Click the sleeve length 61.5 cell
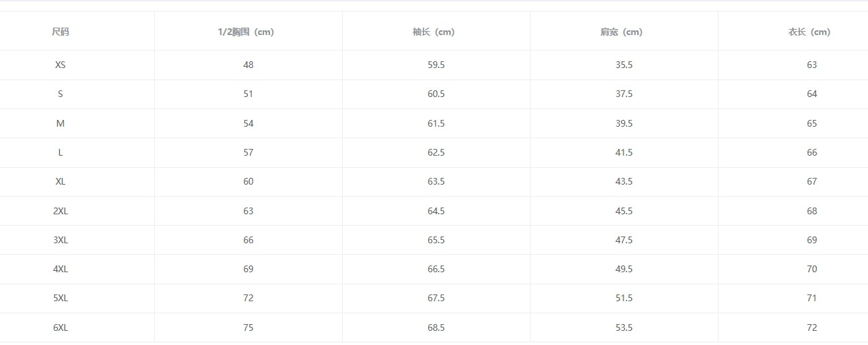Viewport: 868px width, 345px height. [x=436, y=123]
